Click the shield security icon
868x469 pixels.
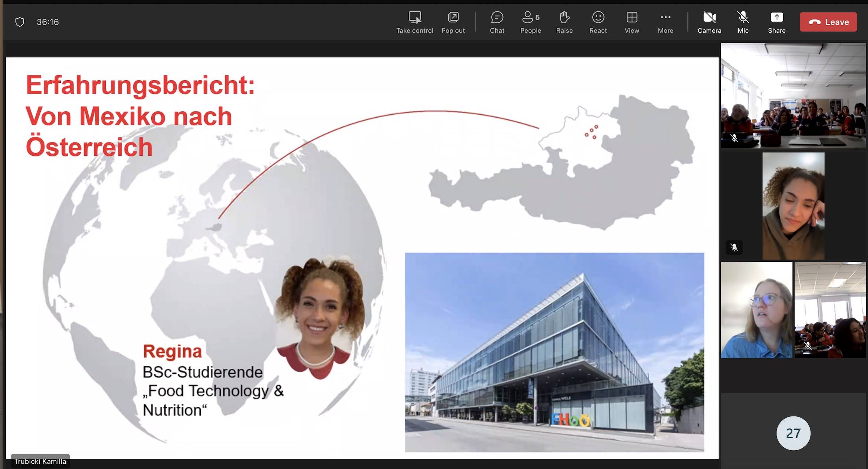[20, 22]
